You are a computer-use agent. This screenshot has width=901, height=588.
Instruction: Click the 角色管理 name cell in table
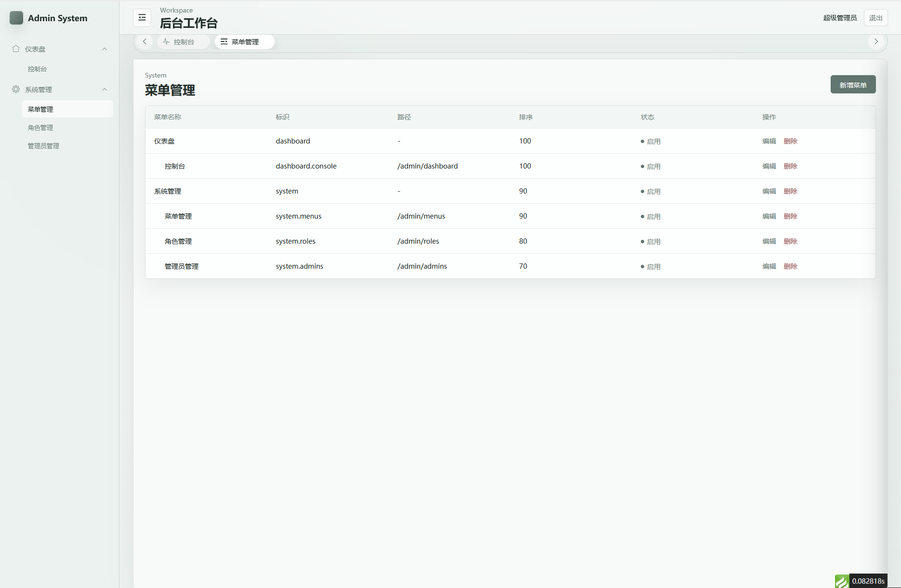coord(178,241)
